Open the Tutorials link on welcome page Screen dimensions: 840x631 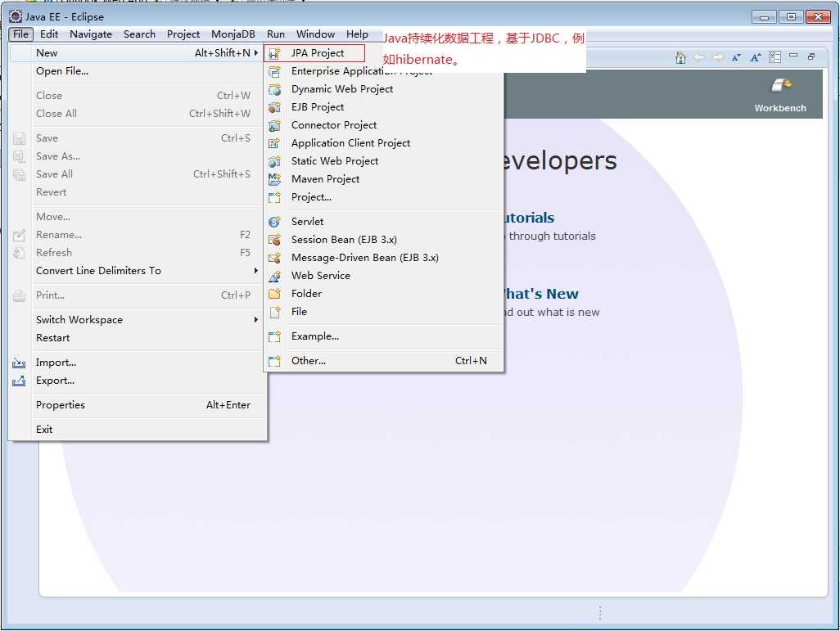(529, 218)
